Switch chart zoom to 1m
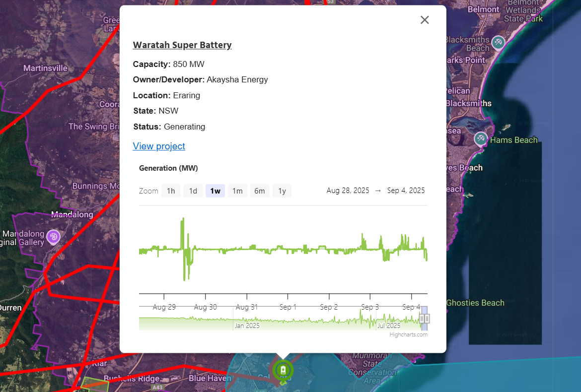Image resolution: width=581 pixels, height=392 pixels. coord(237,191)
